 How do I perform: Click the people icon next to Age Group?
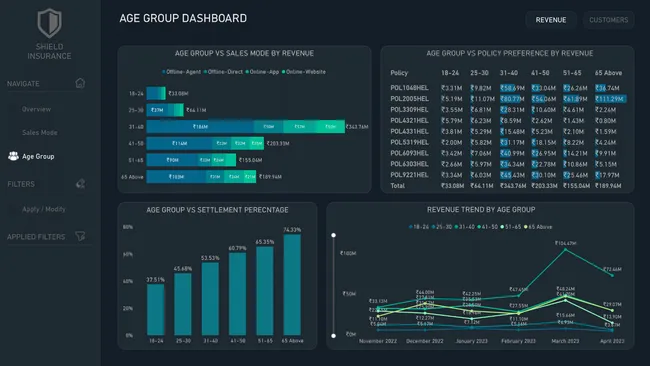(13, 156)
